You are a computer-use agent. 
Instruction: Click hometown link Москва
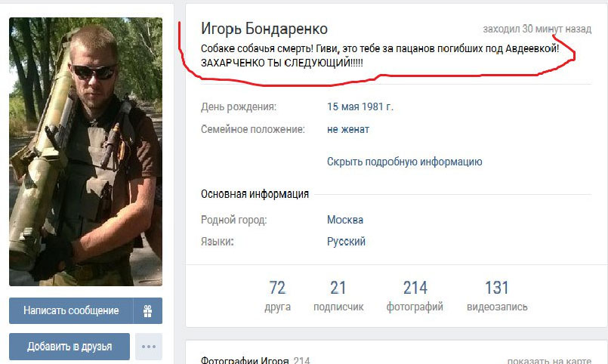tap(345, 220)
